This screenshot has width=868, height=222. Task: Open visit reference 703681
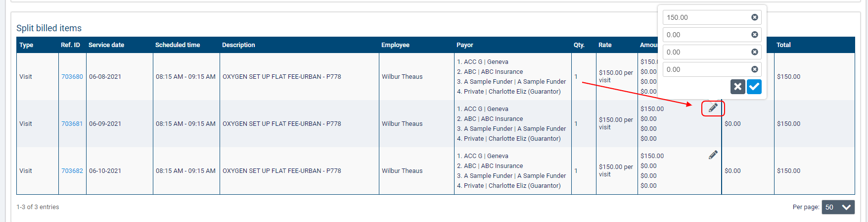(x=72, y=124)
